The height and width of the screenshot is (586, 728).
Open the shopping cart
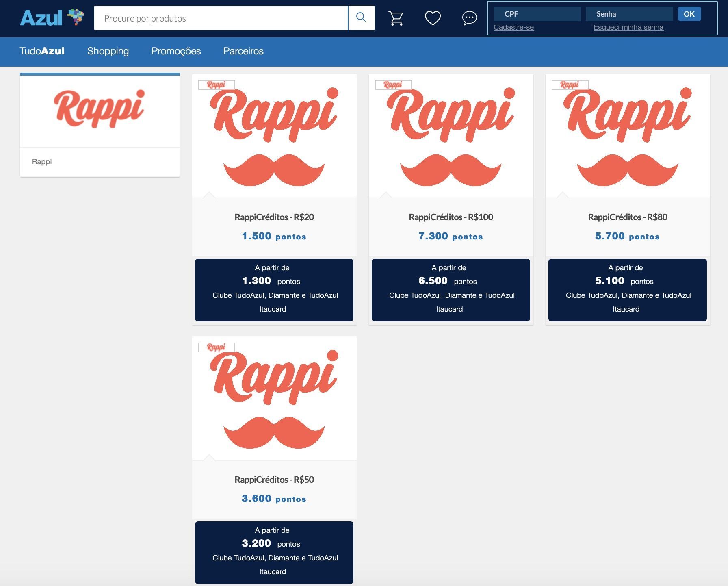pos(396,18)
